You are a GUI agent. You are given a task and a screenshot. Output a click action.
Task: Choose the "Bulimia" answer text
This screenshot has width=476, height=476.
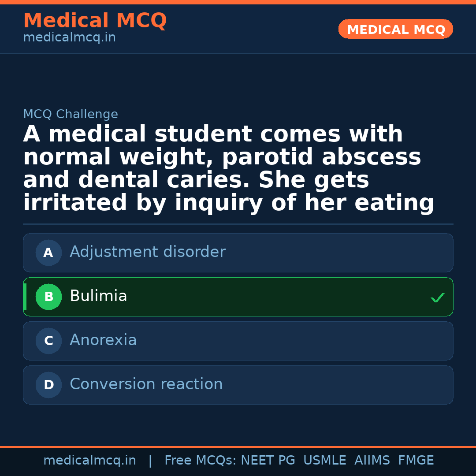pos(98,296)
